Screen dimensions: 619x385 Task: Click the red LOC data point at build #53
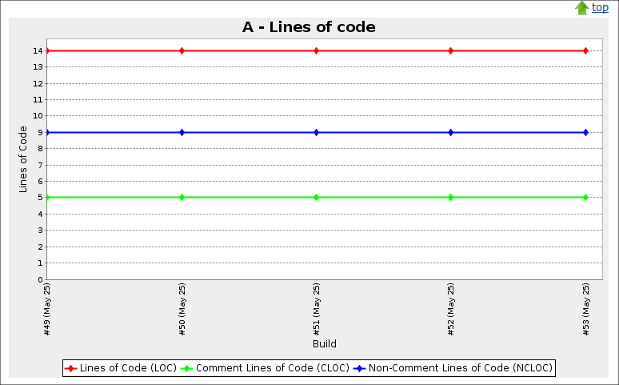point(585,51)
